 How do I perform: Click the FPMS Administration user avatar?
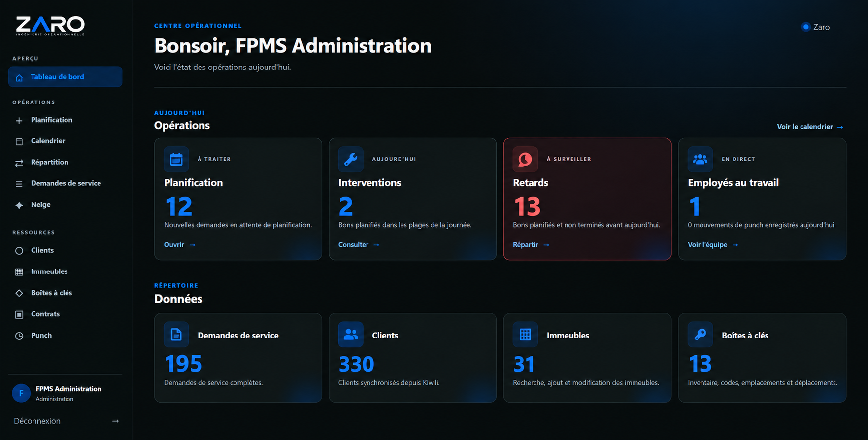click(21, 393)
